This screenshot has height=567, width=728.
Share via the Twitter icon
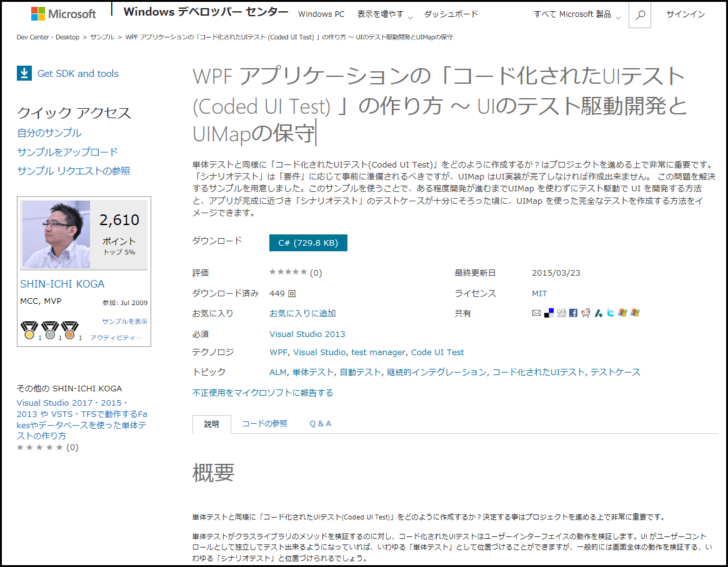611,313
